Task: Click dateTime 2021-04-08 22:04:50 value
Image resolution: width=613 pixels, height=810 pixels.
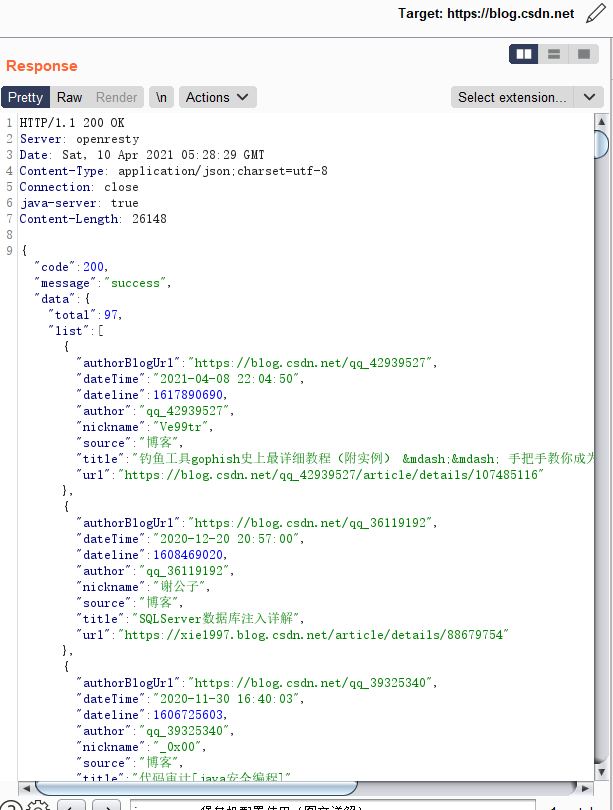Action: (226, 379)
